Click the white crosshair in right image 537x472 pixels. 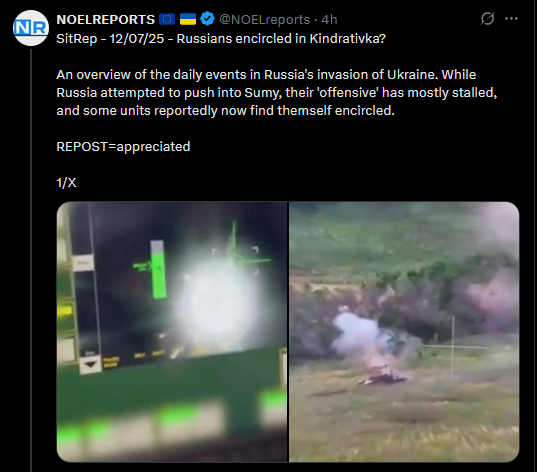[x=453, y=346]
